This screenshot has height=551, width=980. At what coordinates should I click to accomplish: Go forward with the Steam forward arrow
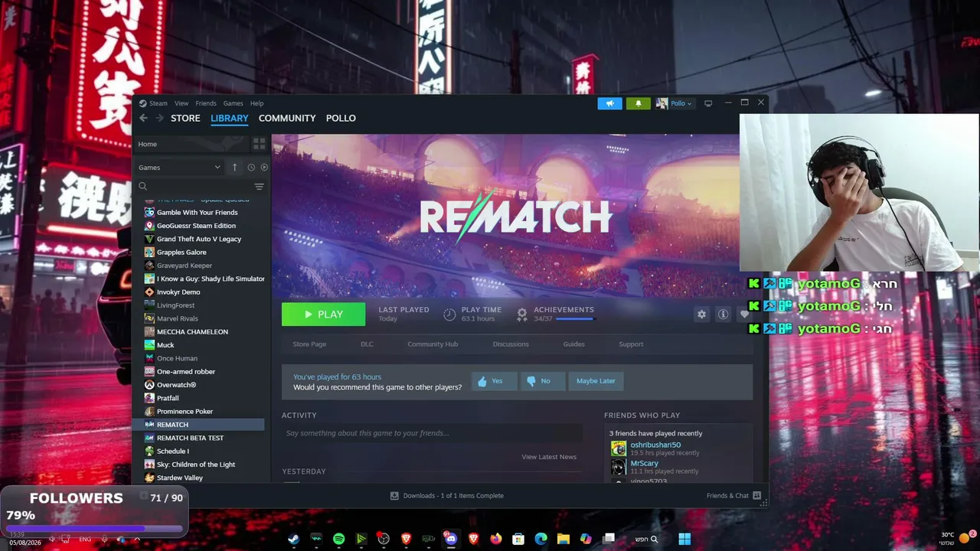[159, 118]
